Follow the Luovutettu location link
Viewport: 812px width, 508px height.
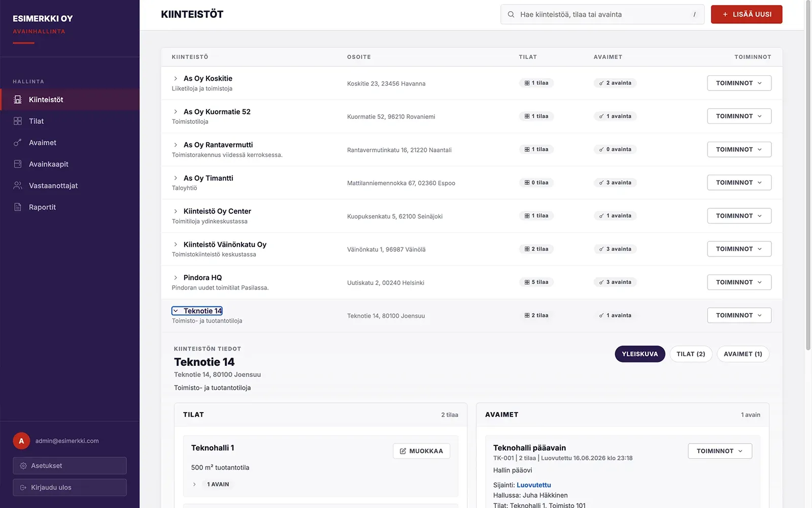click(x=533, y=485)
